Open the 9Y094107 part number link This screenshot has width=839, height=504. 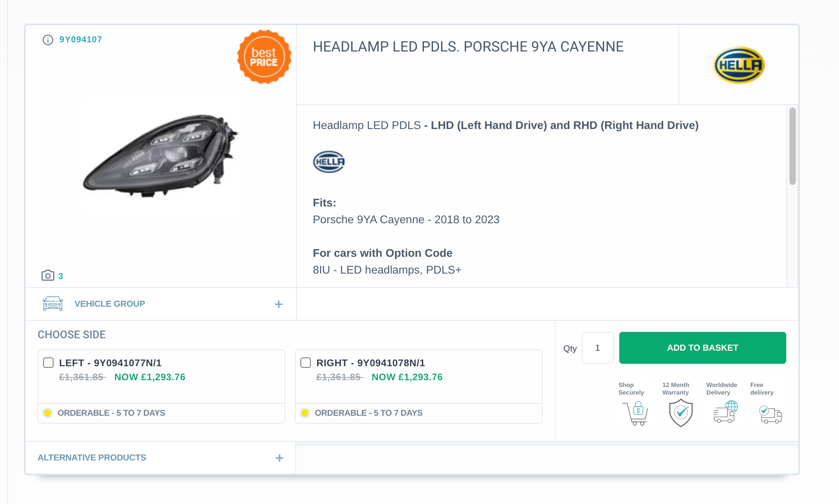(x=81, y=40)
